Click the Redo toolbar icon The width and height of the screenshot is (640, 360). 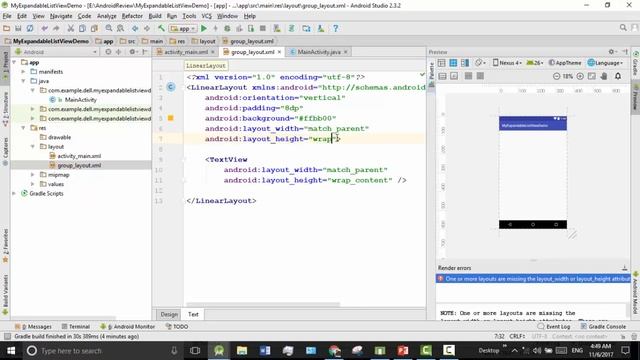tap(56, 29)
